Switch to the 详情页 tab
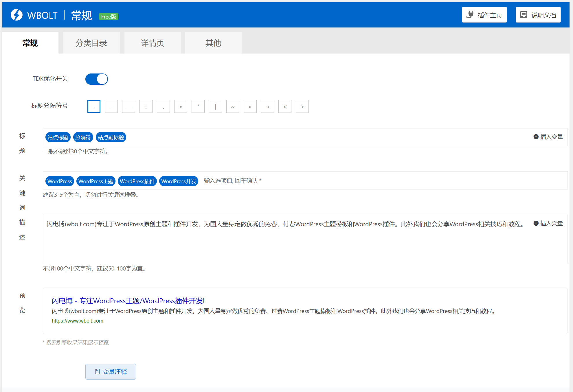Screen dimensions: 573x392 [x=152, y=43]
